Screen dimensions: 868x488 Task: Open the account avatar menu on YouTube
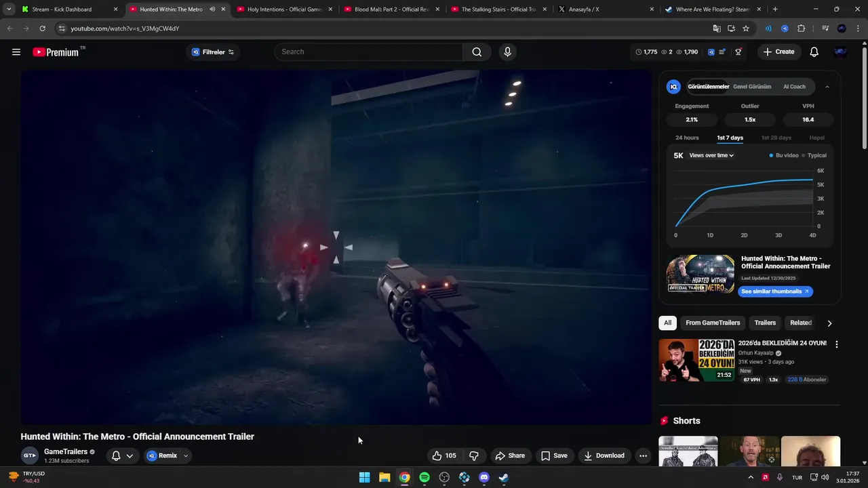point(840,52)
